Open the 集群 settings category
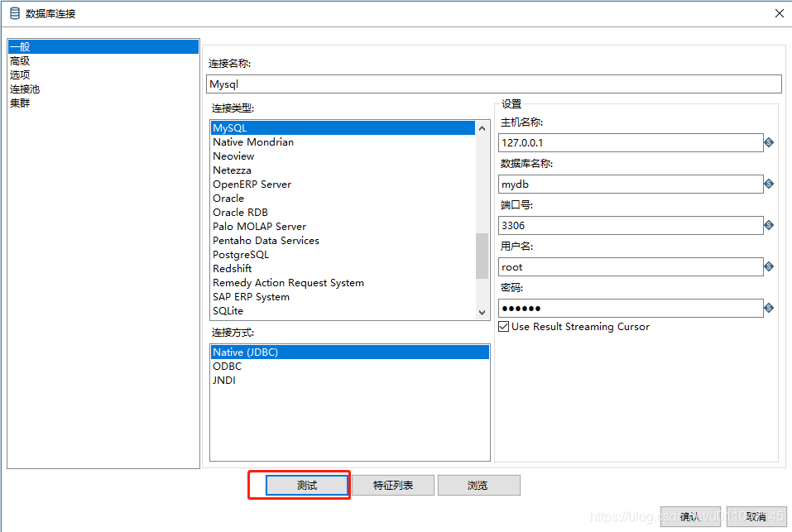This screenshot has width=792, height=532. click(x=103, y=103)
